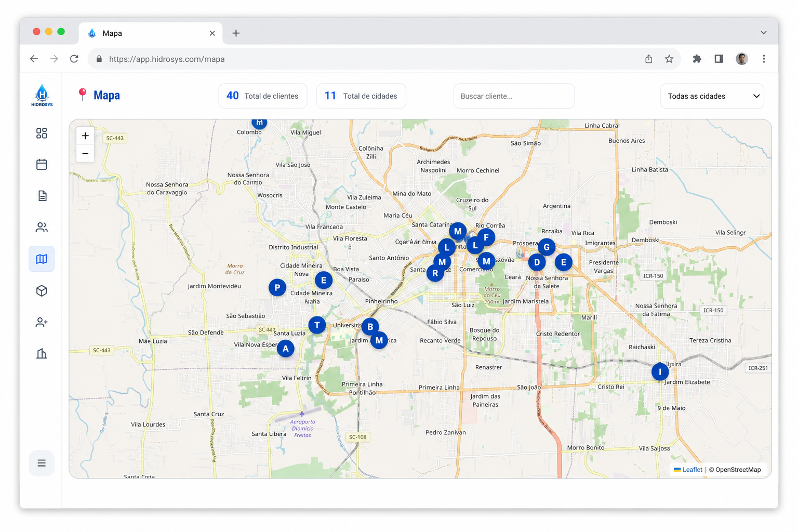This screenshot has width=798, height=532.
Task: Open the document icon in sidebar
Action: coord(42,196)
